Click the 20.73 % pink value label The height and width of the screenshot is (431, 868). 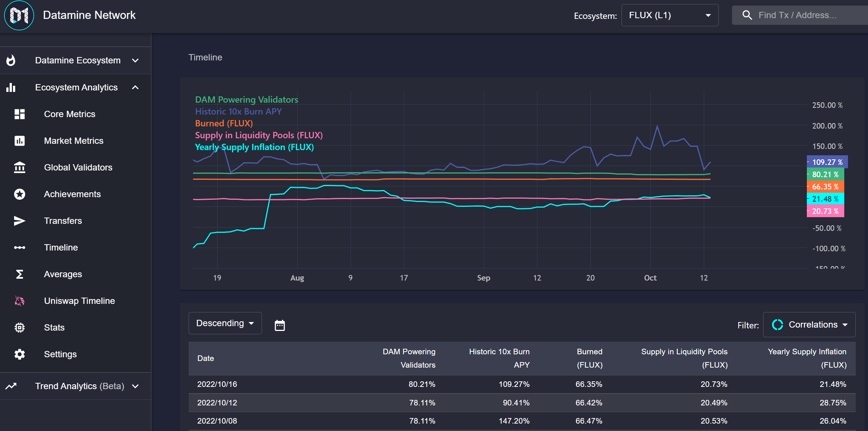click(x=825, y=211)
